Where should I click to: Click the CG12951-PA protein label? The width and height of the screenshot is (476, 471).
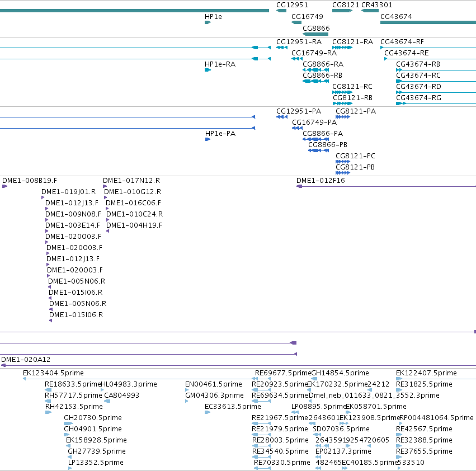tap(299, 111)
